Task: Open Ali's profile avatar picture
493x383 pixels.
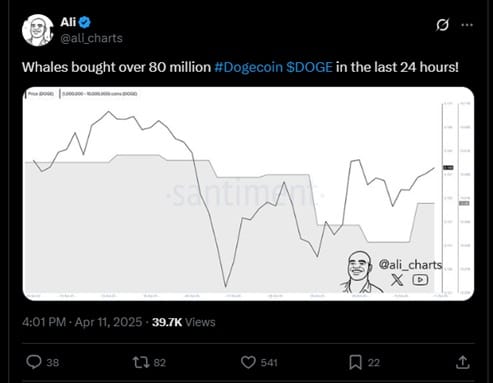Action: point(38,30)
